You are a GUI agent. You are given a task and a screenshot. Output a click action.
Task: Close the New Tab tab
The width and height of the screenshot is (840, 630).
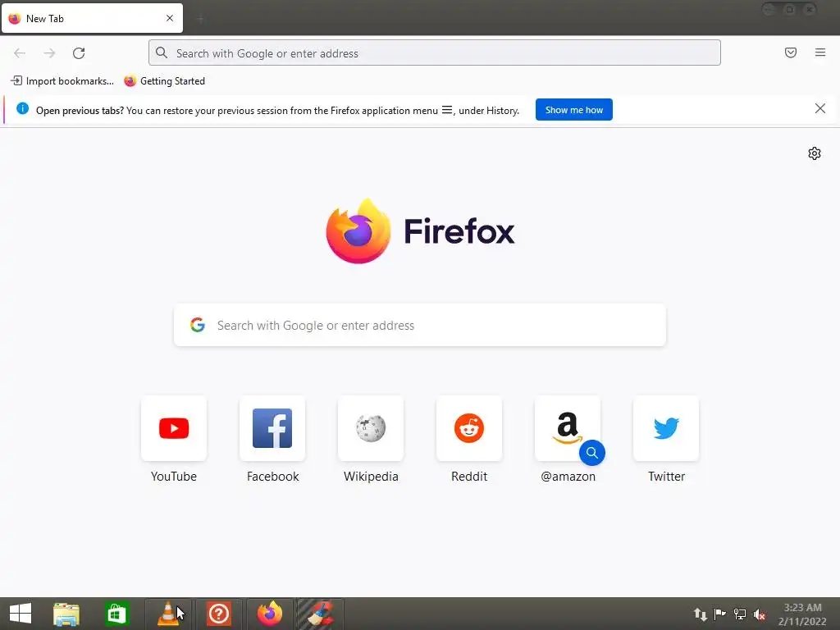point(170,18)
